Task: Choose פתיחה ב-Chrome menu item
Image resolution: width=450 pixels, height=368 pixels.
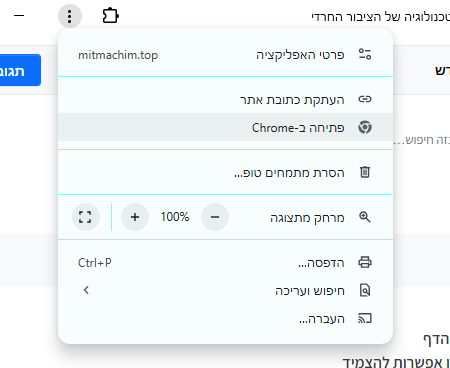Action: pos(225,127)
